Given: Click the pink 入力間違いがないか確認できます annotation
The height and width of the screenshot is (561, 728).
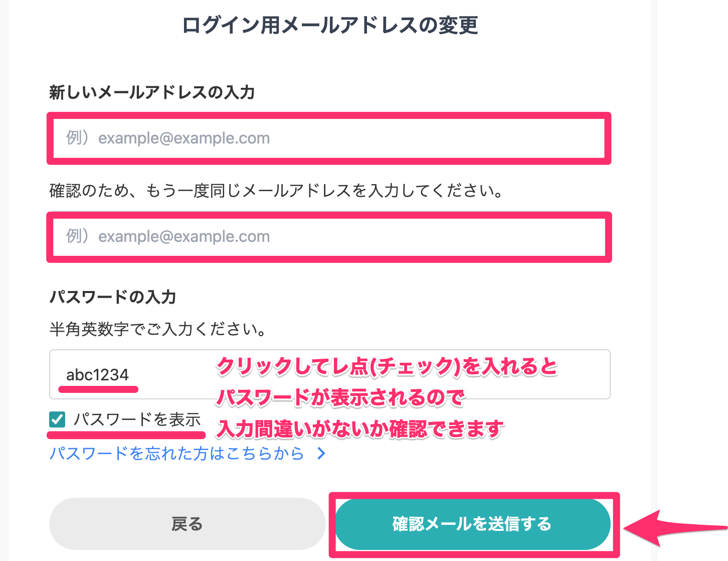Looking at the screenshot, I should point(359,429).
